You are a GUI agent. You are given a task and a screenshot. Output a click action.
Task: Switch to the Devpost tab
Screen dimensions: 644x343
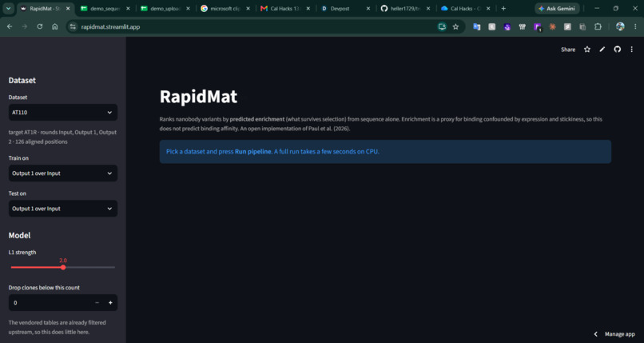coord(345,8)
